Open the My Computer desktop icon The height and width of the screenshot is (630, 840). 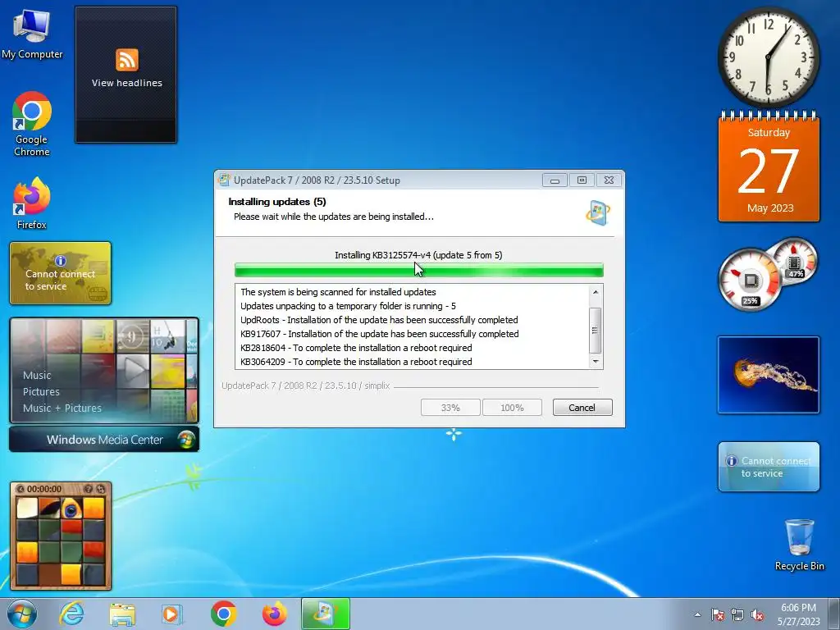[x=32, y=34]
